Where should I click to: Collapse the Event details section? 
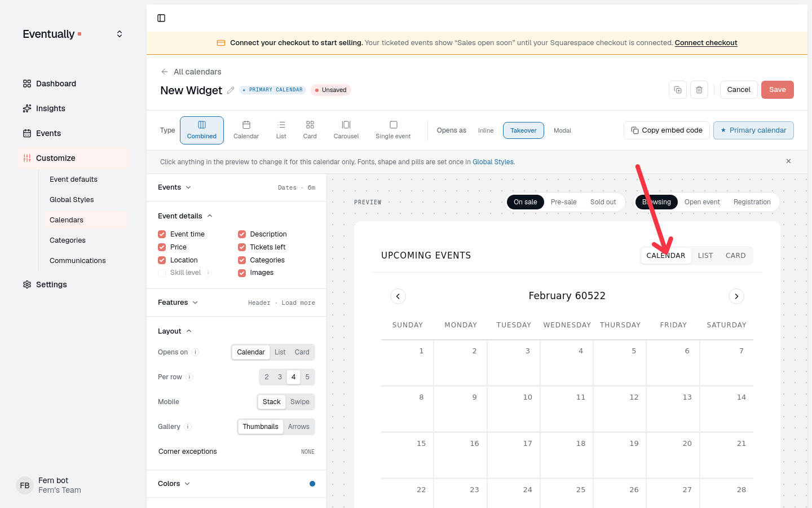186,216
